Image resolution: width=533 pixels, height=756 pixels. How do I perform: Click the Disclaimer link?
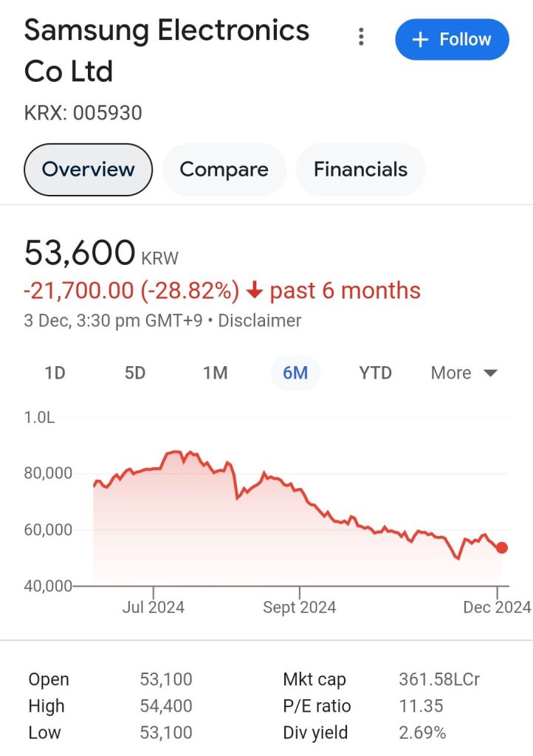[260, 321]
